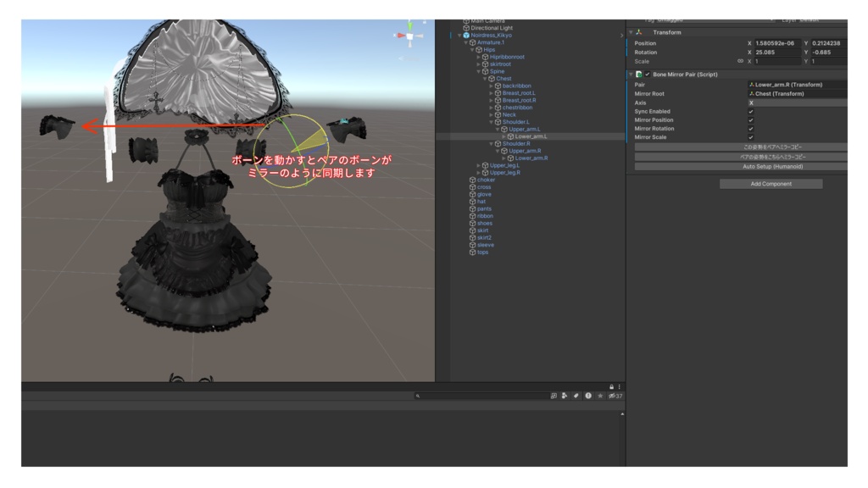Open the search window icon in Project panel
This screenshot has width=868, height=488.
coord(554,396)
